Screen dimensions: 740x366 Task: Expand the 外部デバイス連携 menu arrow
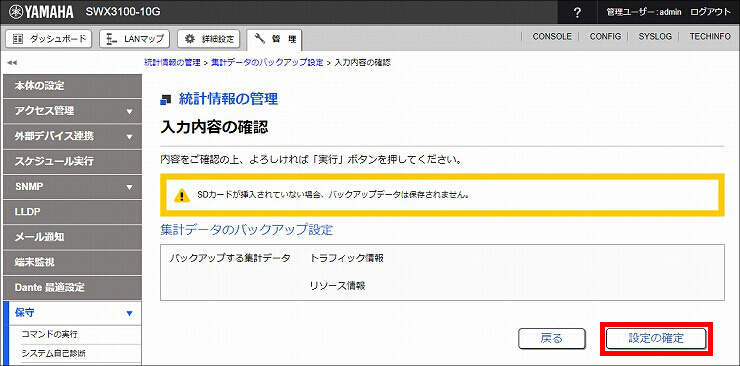129,137
